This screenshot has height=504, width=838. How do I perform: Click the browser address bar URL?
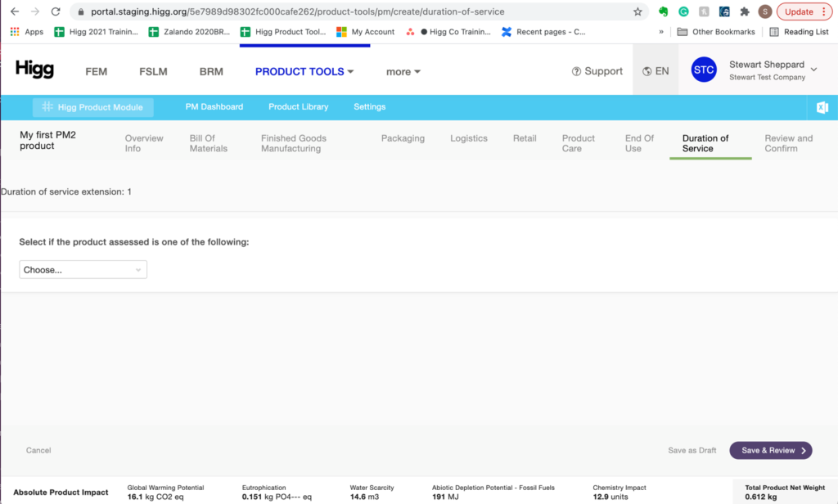click(x=298, y=11)
